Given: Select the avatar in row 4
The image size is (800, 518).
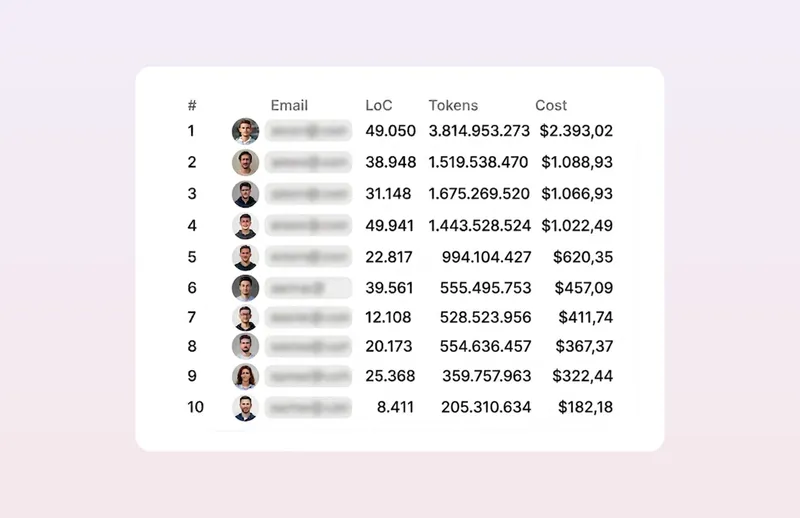Looking at the screenshot, I should click(245, 226).
